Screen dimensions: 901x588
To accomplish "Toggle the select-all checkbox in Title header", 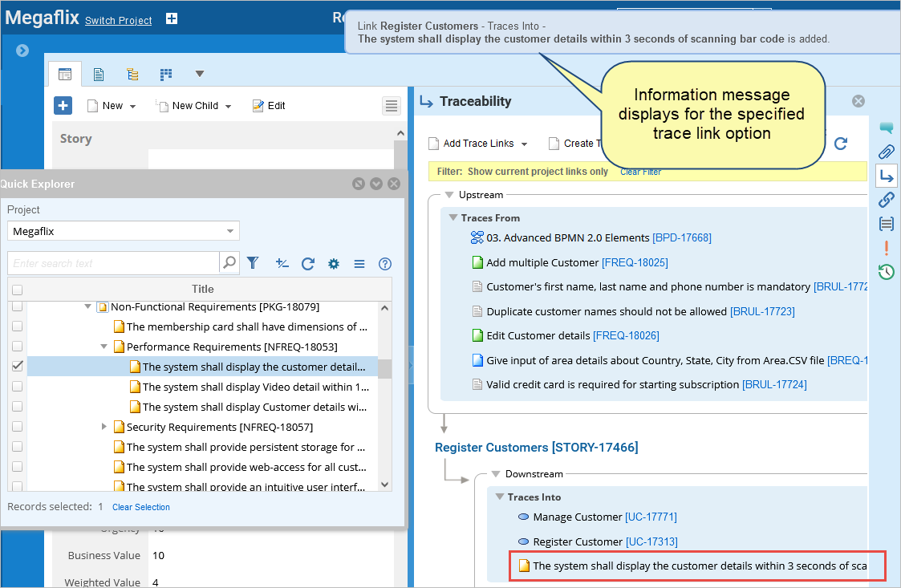I will (17, 290).
